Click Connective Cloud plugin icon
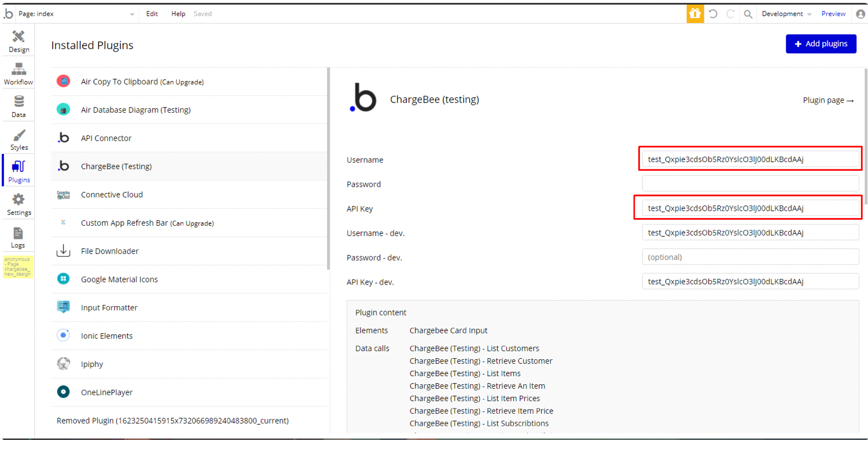This screenshot has width=868, height=449. [64, 194]
